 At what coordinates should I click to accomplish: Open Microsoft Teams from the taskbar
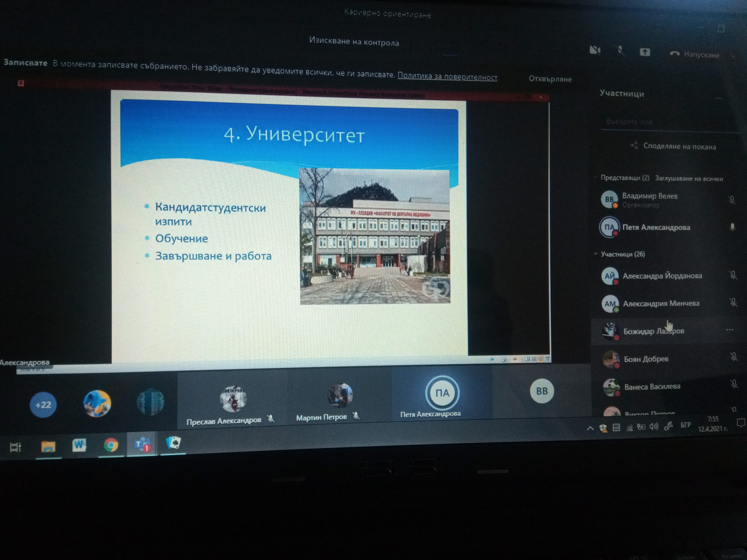tap(142, 444)
